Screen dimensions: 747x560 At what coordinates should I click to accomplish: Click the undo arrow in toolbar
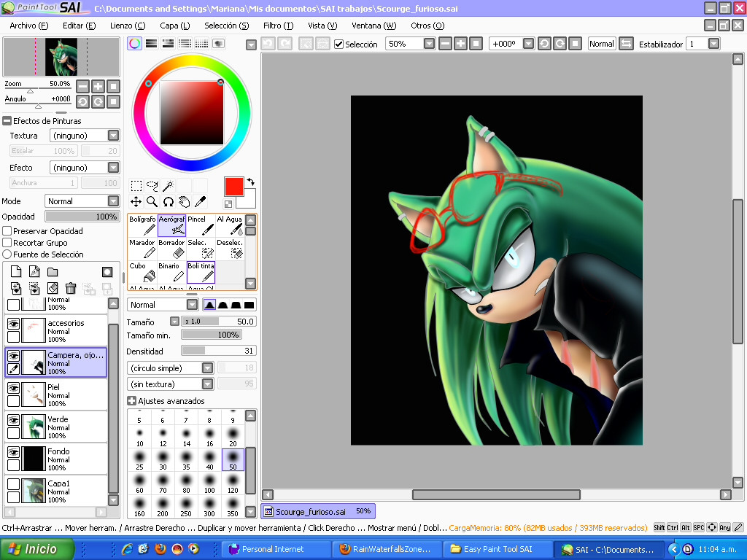click(268, 44)
